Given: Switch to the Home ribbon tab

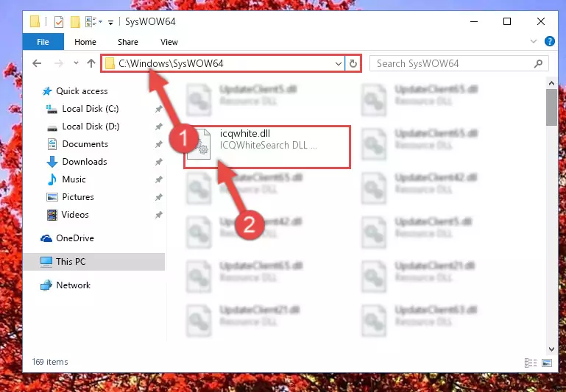Looking at the screenshot, I should (85, 42).
